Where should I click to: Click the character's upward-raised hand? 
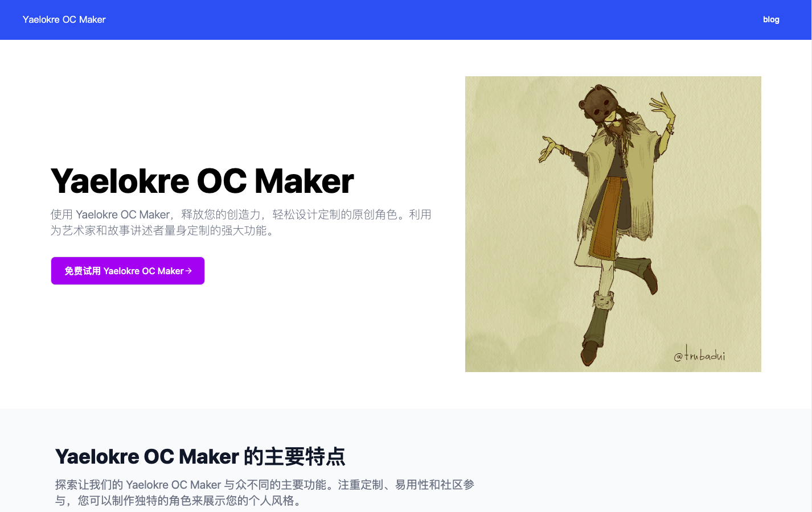pos(663,108)
